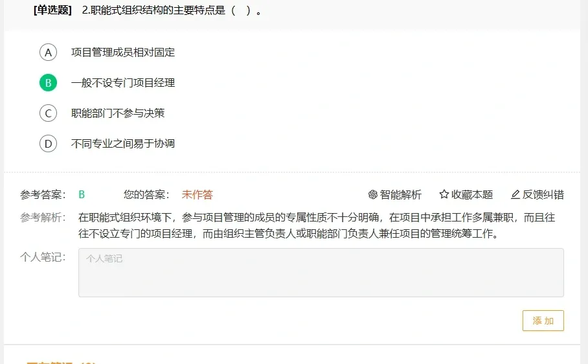The height and width of the screenshot is (364, 588).
Task: Choose option C radio circle
Action: [x=48, y=113]
